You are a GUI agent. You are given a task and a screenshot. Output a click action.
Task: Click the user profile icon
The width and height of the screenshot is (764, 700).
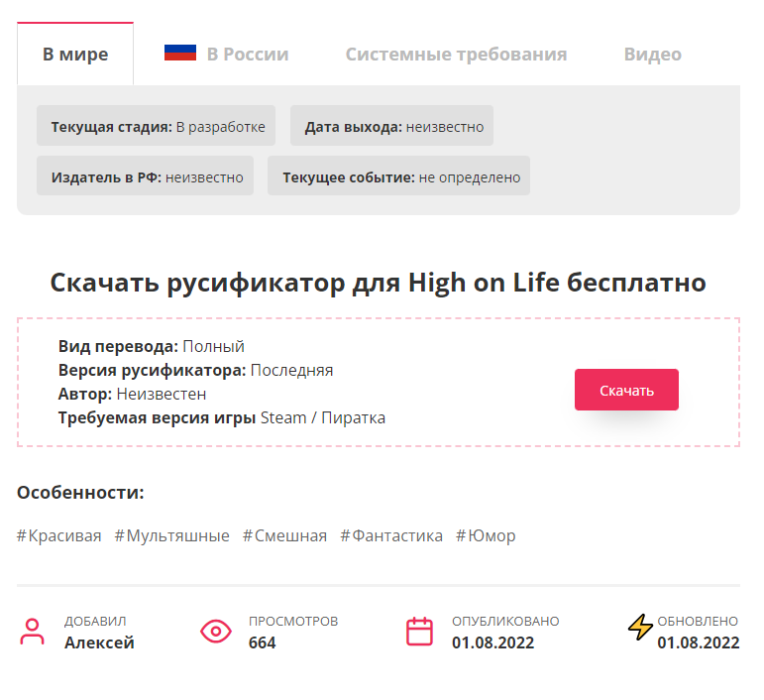pyautogui.click(x=33, y=633)
